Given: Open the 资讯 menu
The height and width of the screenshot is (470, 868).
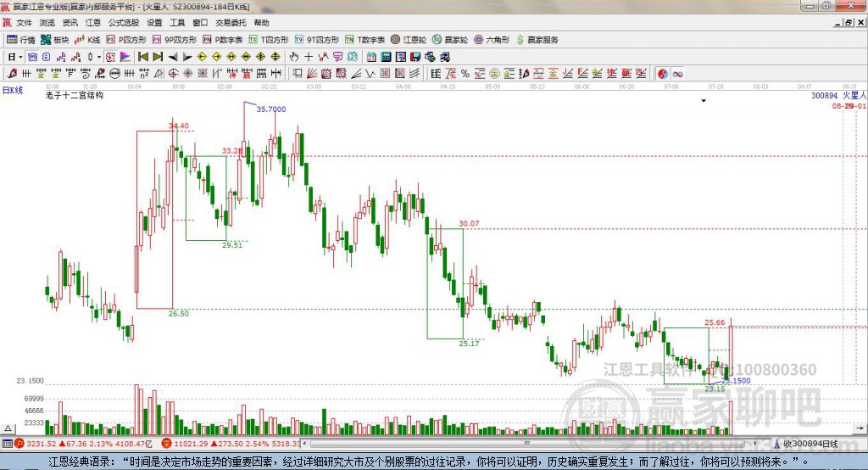Looking at the screenshot, I should 70,23.
